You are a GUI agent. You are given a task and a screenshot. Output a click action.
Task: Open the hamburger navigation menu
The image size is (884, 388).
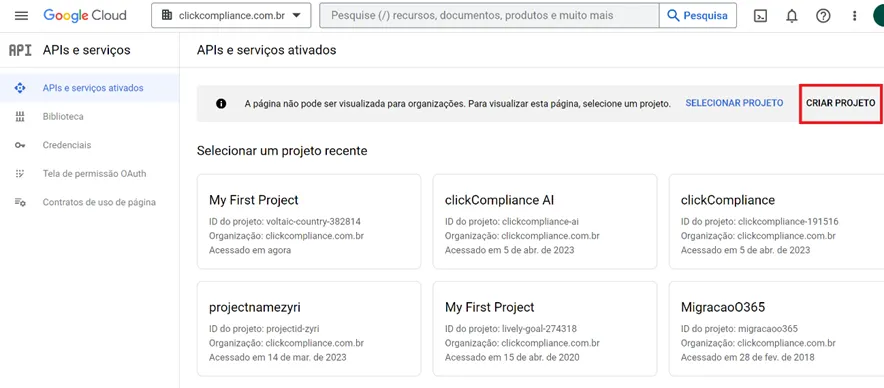point(21,16)
